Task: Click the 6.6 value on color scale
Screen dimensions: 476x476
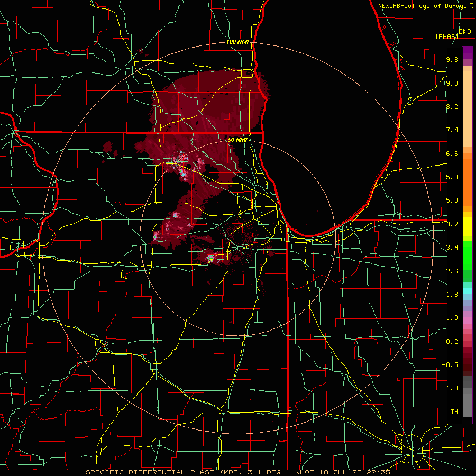Action: (x=452, y=153)
